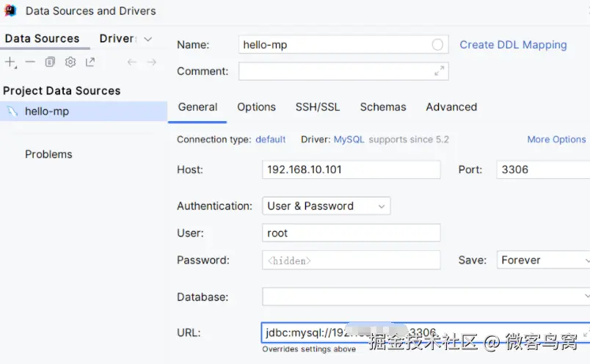
Task: Click the hidden Password field
Action: pyautogui.click(x=351, y=260)
